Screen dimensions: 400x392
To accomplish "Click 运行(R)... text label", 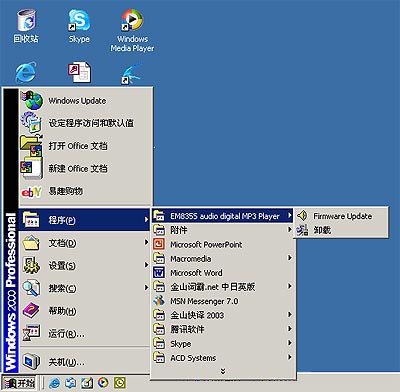I will (67, 333).
